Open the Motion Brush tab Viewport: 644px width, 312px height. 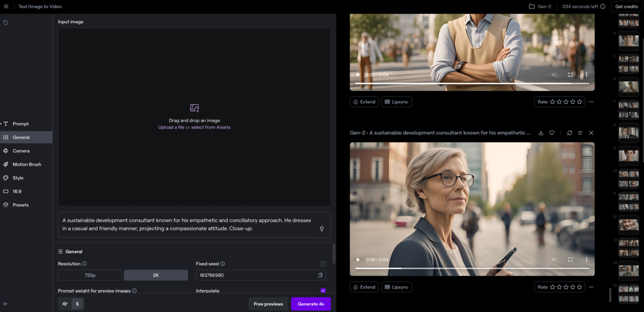(26, 164)
